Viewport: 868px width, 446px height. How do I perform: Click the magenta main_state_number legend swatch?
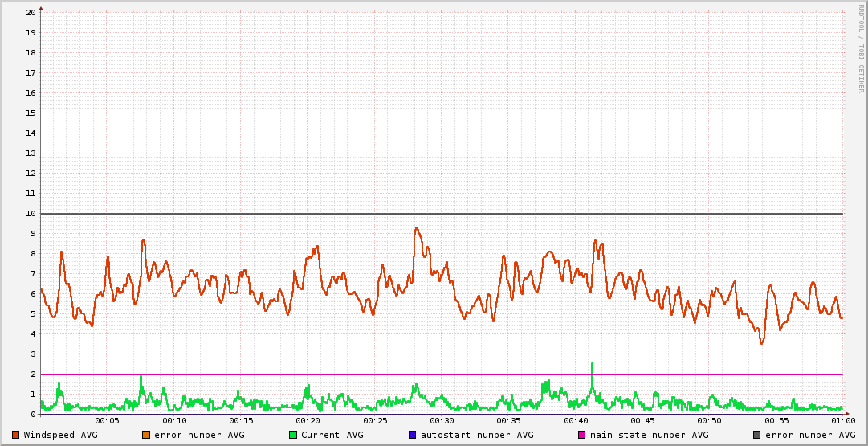tap(582, 435)
